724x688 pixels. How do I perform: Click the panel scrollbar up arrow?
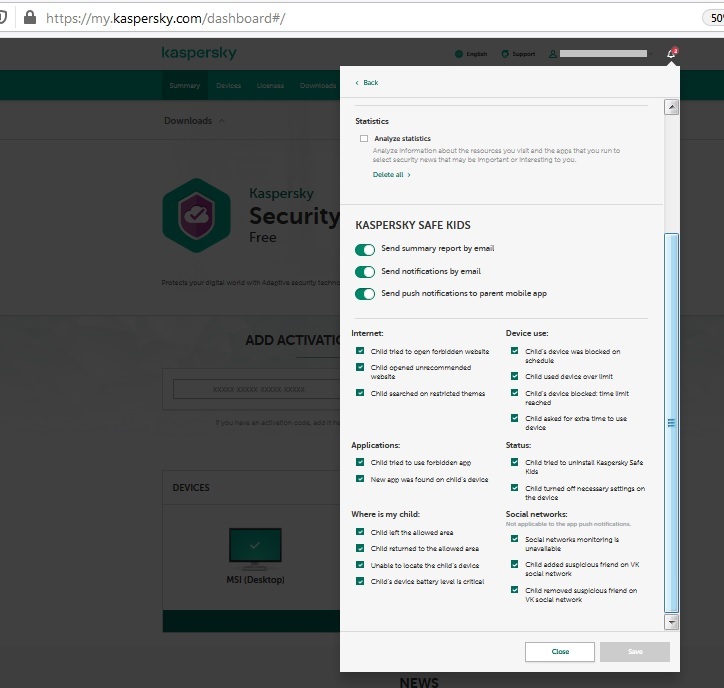tap(671, 107)
